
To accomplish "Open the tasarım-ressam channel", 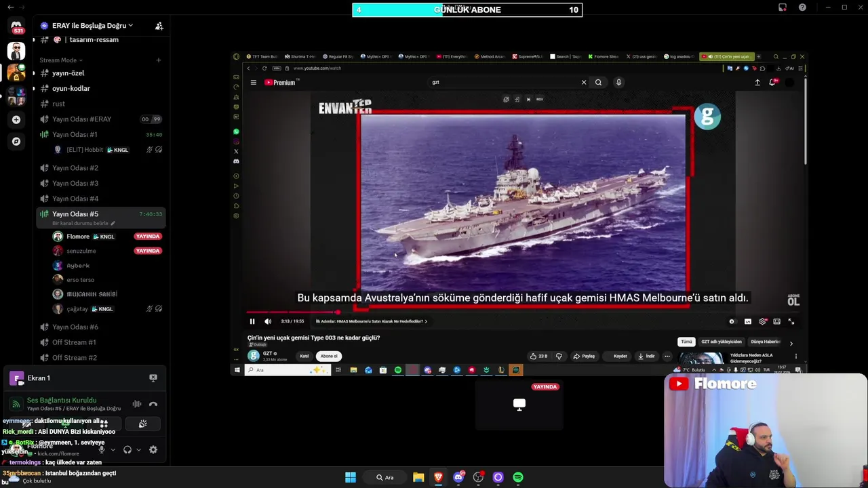I will tap(94, 40).
